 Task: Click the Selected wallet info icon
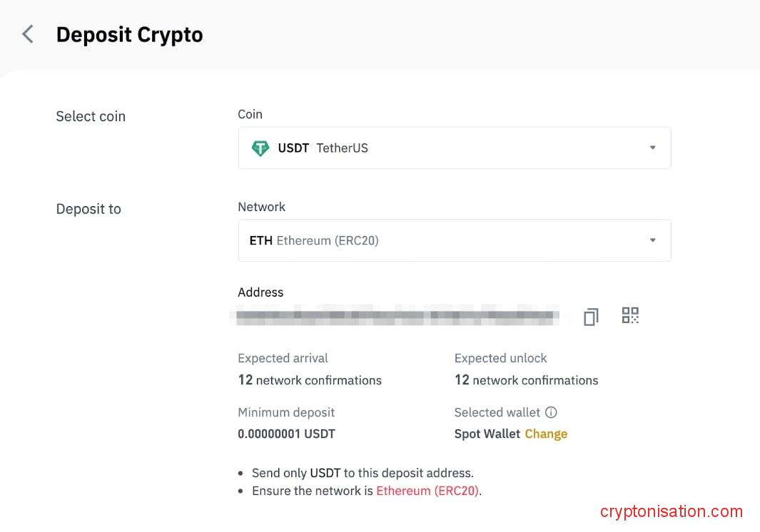[551, 412]
